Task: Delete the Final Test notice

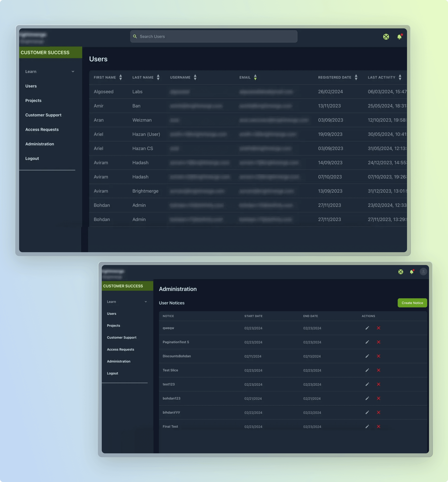Action: (x=378, y=427)
